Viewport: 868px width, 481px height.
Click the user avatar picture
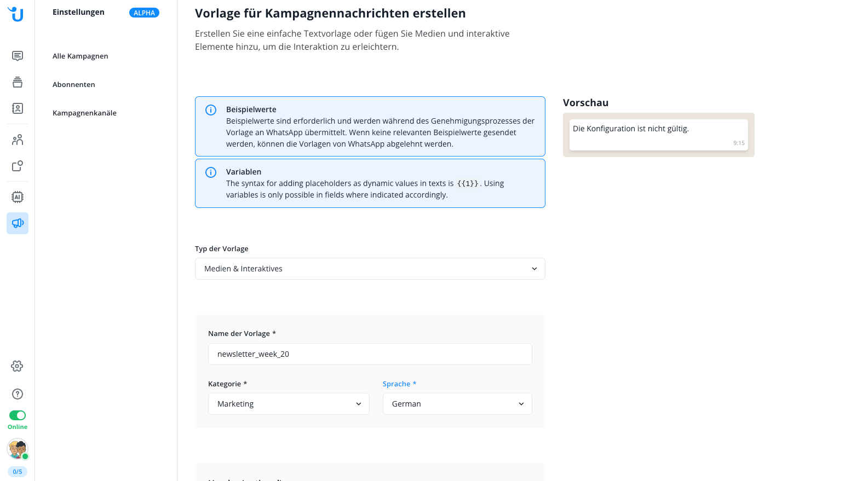tap(17, 449)
